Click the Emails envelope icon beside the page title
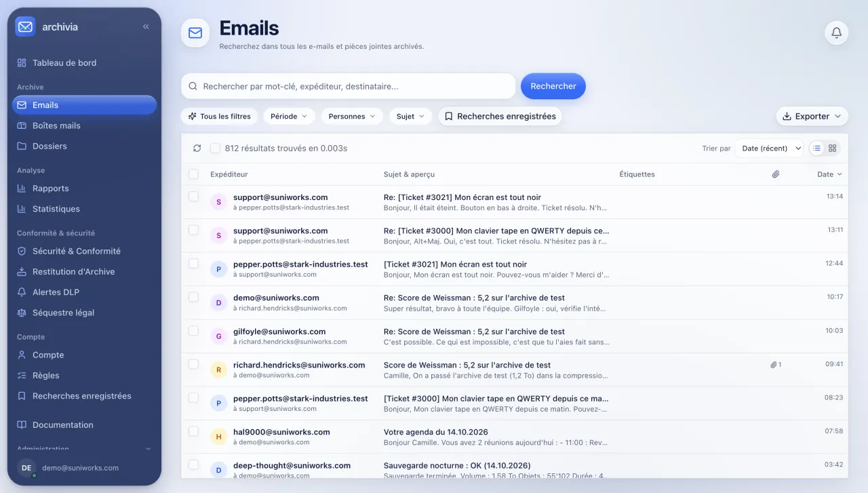 pos(195,33)
